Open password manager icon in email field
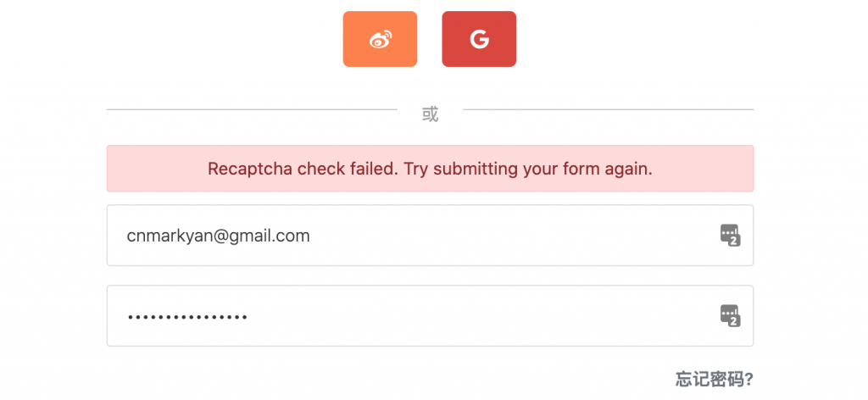This screenshot has height=400, width=868. pyautogui.click(x=729, y=234)
